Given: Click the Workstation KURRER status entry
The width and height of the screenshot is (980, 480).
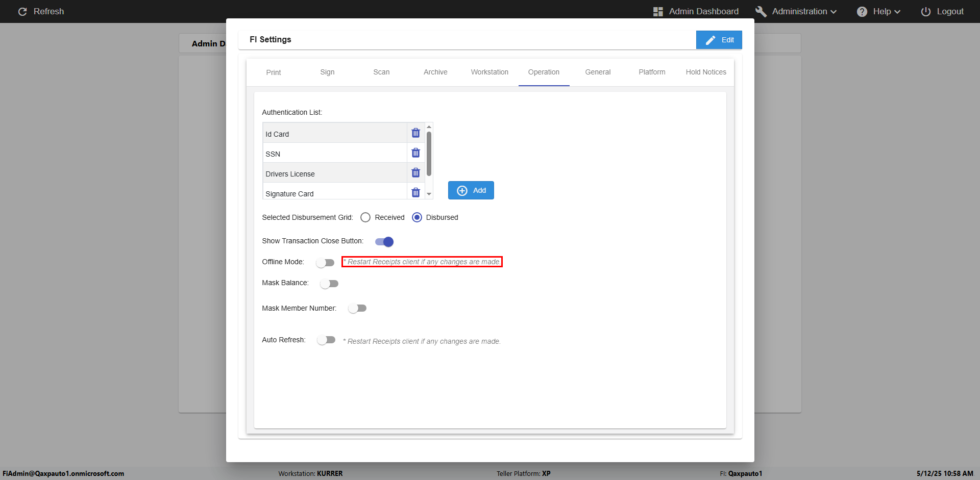Looking at the screenshot, I should point(310,473).
